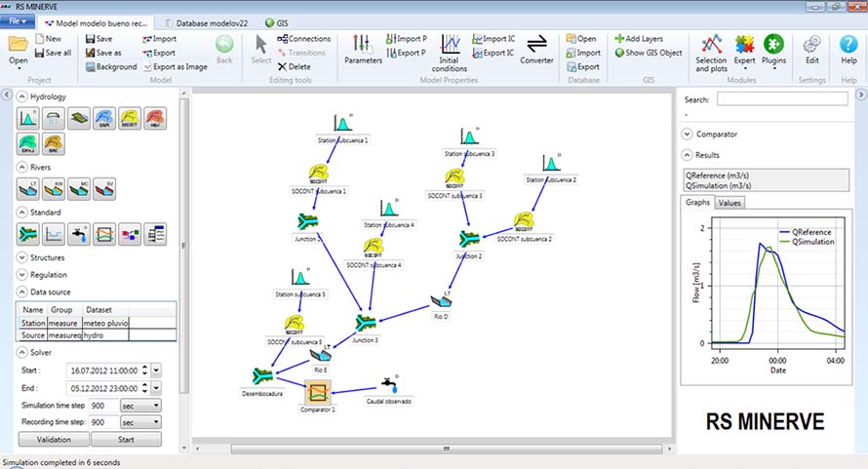Switch to the Values tab
This screenshot has width=868, height=469.
tap(729, 203)
